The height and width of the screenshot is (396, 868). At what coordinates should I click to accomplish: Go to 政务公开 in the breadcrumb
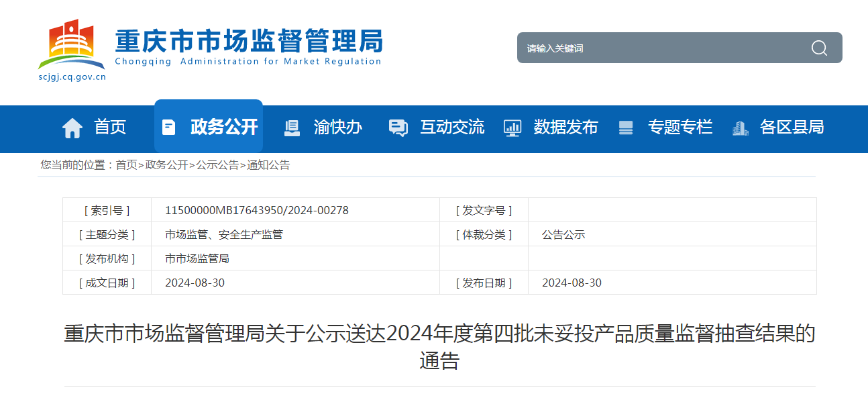(x=166, y=165)
